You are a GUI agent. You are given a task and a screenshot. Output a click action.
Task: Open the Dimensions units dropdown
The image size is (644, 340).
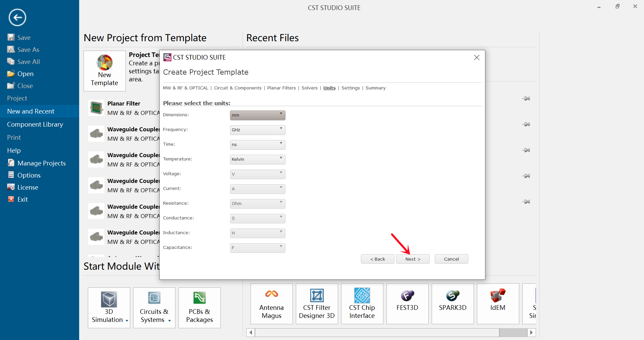(258, 115)
